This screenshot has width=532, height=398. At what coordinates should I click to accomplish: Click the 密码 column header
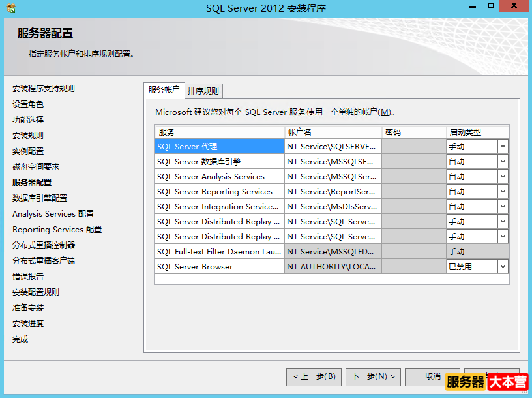(414, 132)
